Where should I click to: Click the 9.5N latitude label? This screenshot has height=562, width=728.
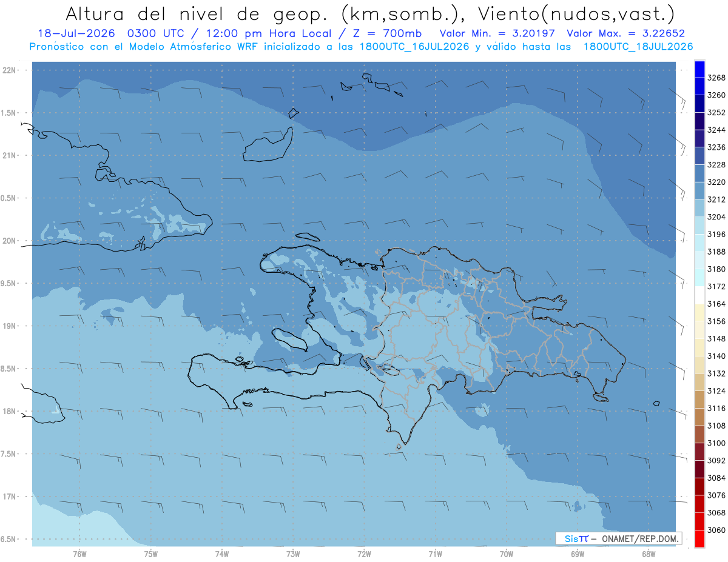[x=8, y=283]
